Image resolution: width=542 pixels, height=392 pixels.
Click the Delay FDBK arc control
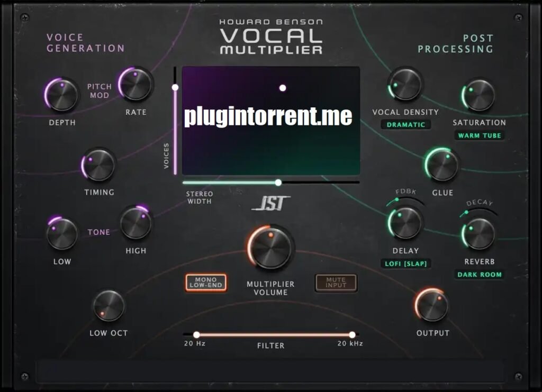405,200
